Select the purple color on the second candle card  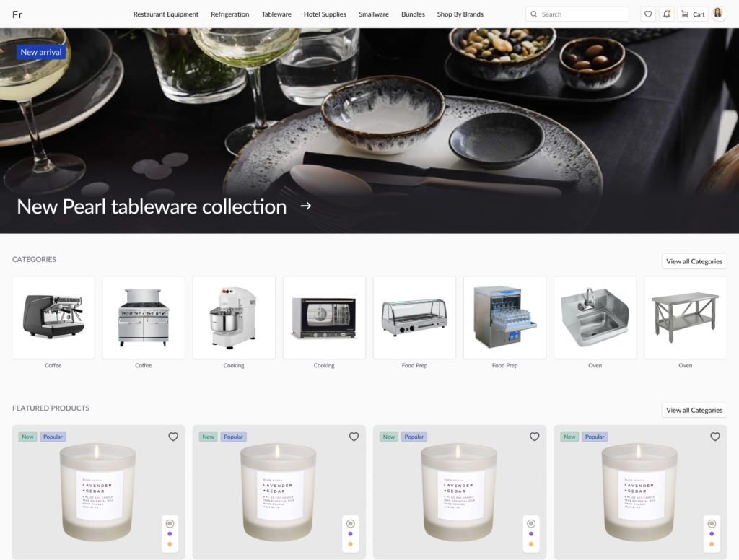pyautogui.click(x=350, y=534)
